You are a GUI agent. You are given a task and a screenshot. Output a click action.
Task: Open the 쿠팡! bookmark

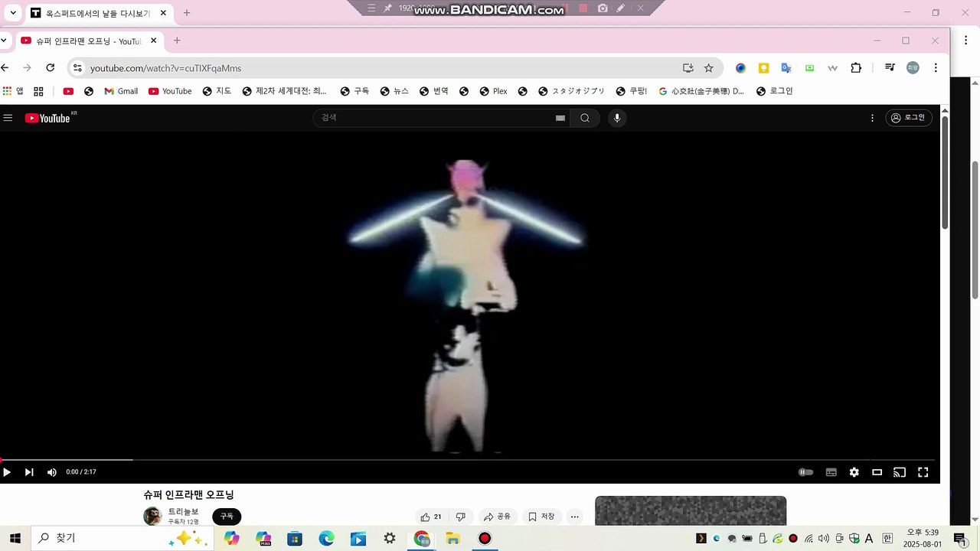coord(632,91)
